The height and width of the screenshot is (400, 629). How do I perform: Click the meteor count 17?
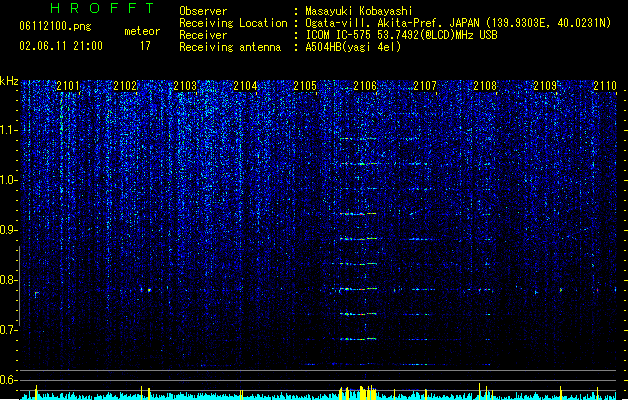pos(145,46)
